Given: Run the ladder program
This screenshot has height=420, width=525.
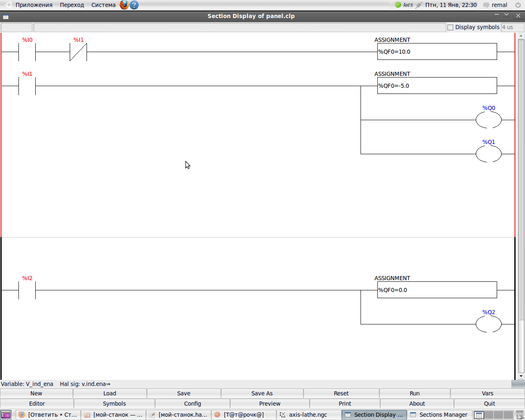Looking at the screenshot, I should (x=415, y=393).
